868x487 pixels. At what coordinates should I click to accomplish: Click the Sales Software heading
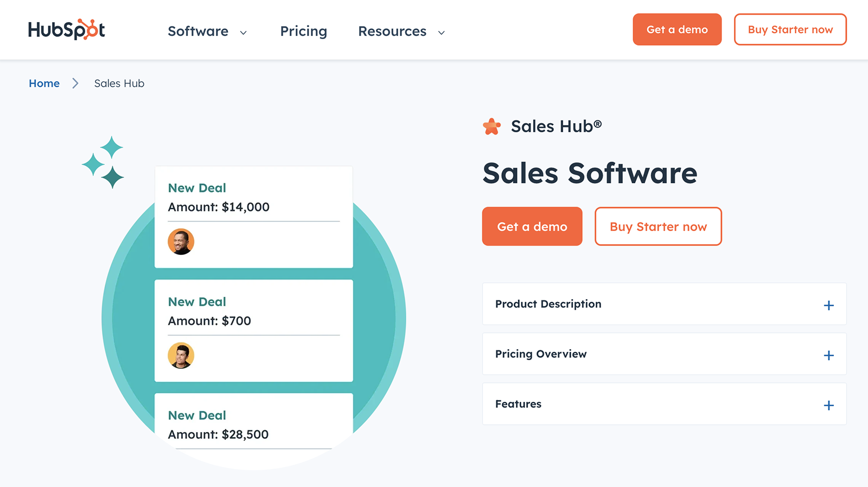pyautogui.click(x=590, y=173)
